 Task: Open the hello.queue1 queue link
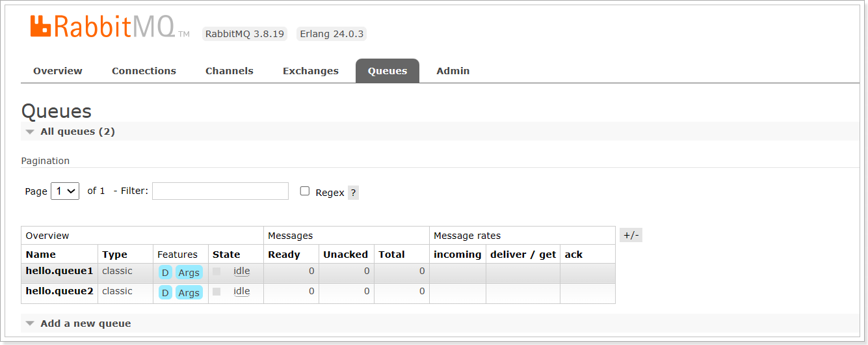tap(60, 271)
